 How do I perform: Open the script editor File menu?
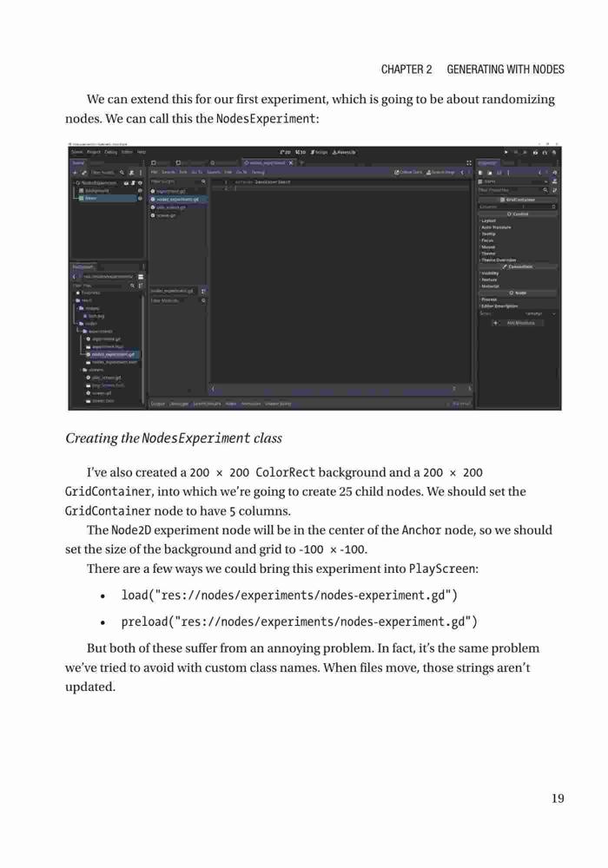click(155, 172)
